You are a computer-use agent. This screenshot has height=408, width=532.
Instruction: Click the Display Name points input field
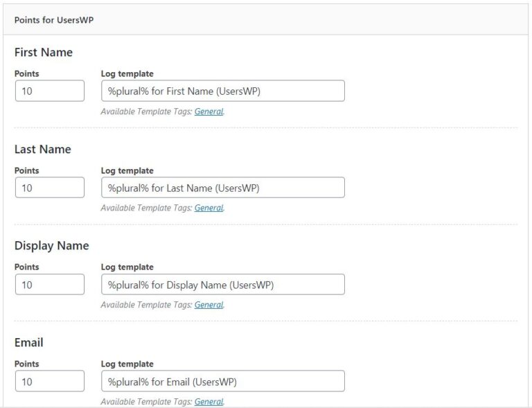[x=50, y=285]
